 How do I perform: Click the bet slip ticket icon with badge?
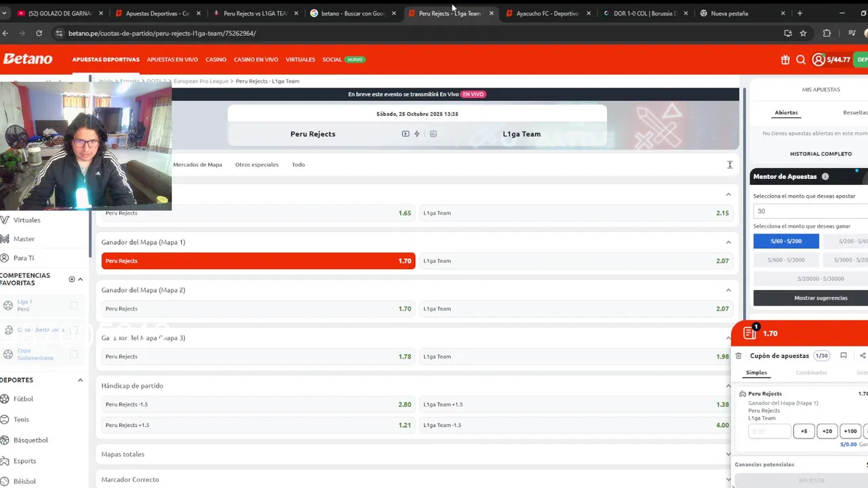[x=750, y=332]
